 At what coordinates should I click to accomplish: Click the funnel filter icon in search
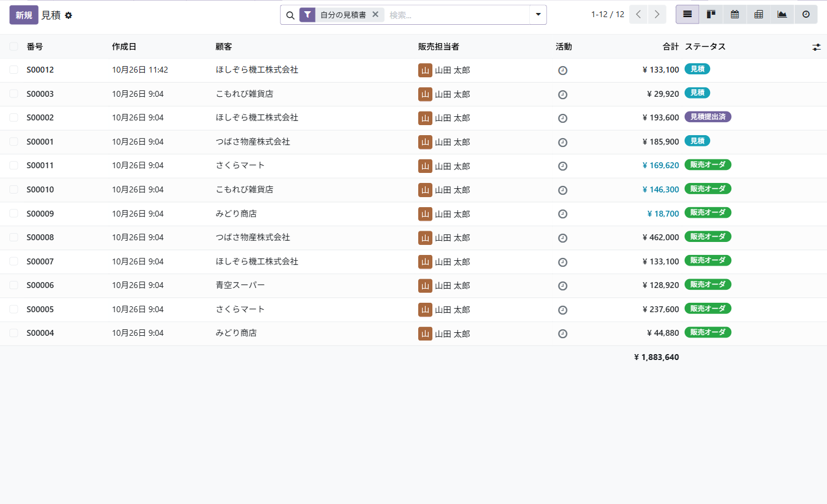click(307, 15)
